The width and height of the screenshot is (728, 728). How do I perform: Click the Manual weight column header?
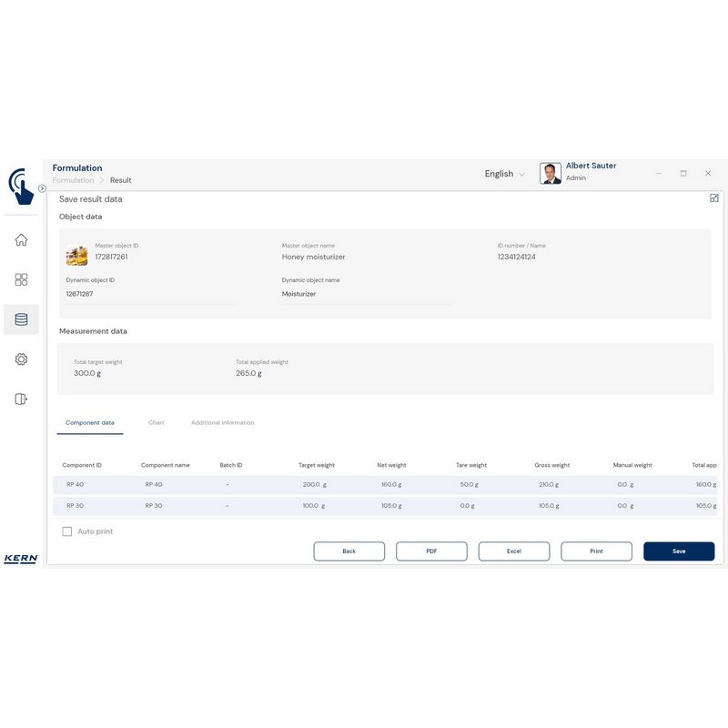(x=632, y=465)
